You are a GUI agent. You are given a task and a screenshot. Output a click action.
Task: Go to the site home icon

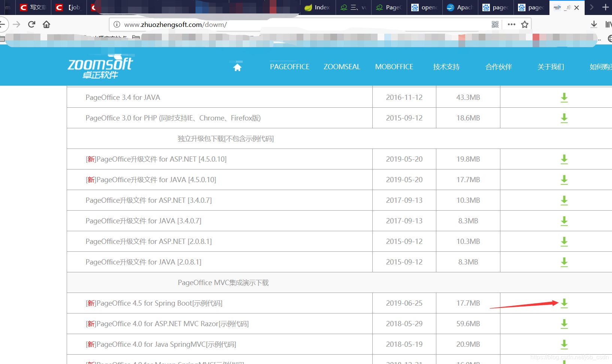point(237,67)
